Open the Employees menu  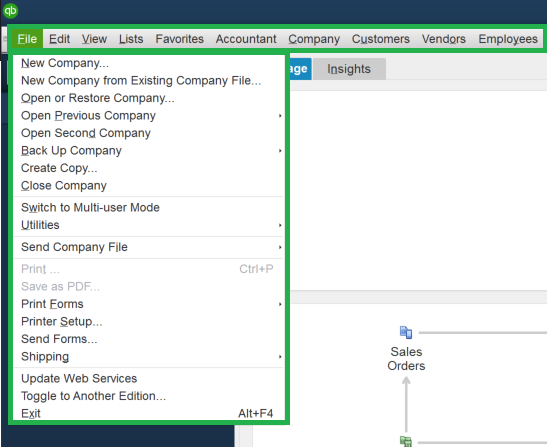tap(508, 39)
